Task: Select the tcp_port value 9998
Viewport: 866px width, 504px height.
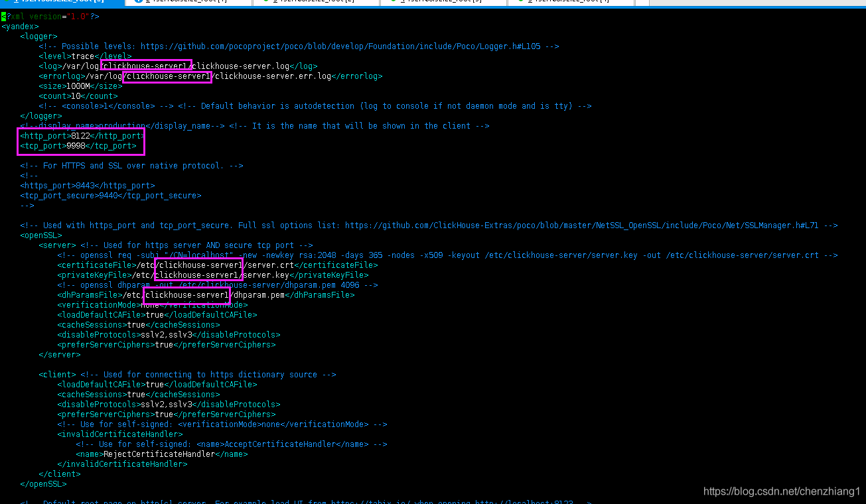Action: [x=76, y=146]
